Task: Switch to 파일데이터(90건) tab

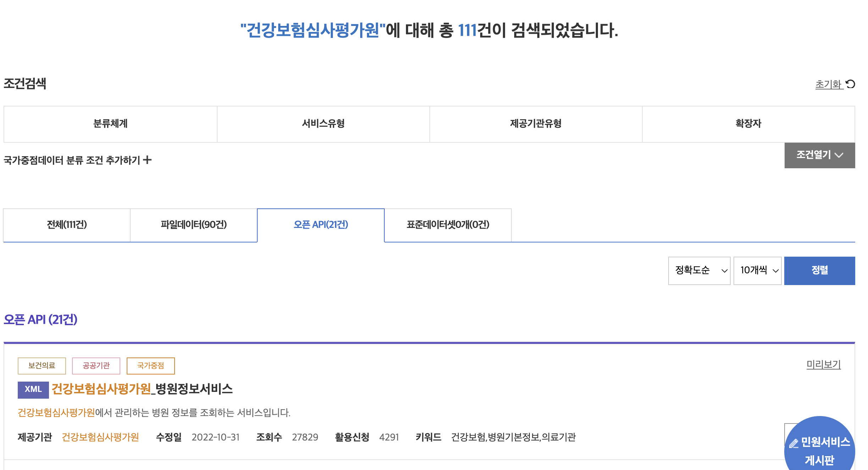Action: tap(193, 225)
